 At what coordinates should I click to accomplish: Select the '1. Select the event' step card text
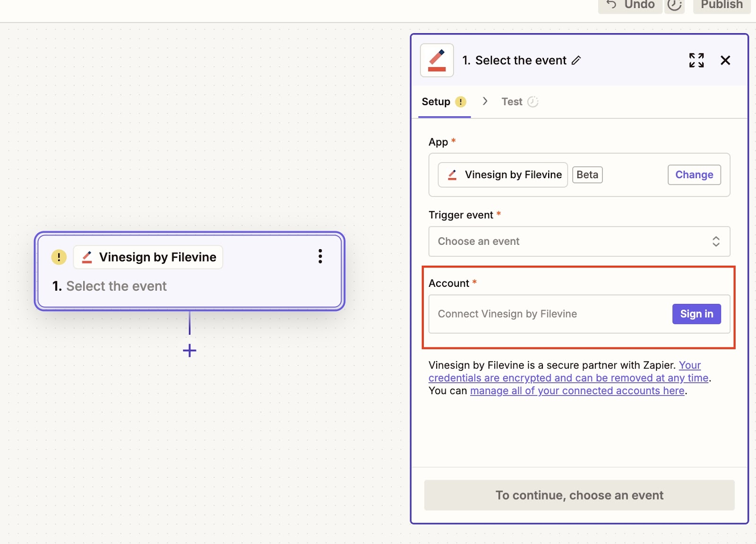pos(110,286)
